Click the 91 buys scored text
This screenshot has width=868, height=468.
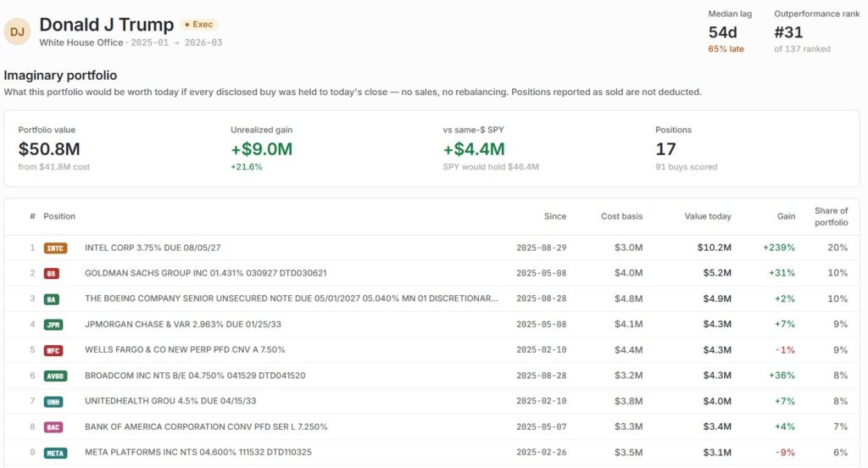click(x=687, y=167)
